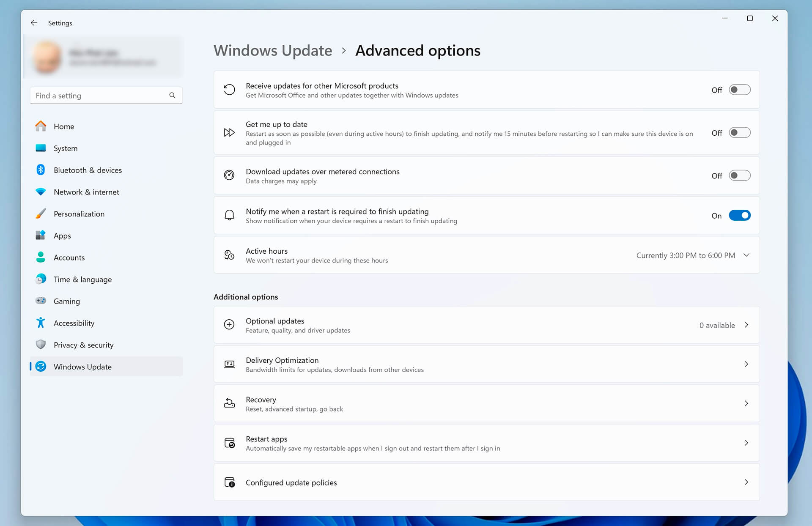This screenshot has height=526, width=812.
Task: Click 'Delivery Optimization' title text
Action: click(x=282, y=360)
